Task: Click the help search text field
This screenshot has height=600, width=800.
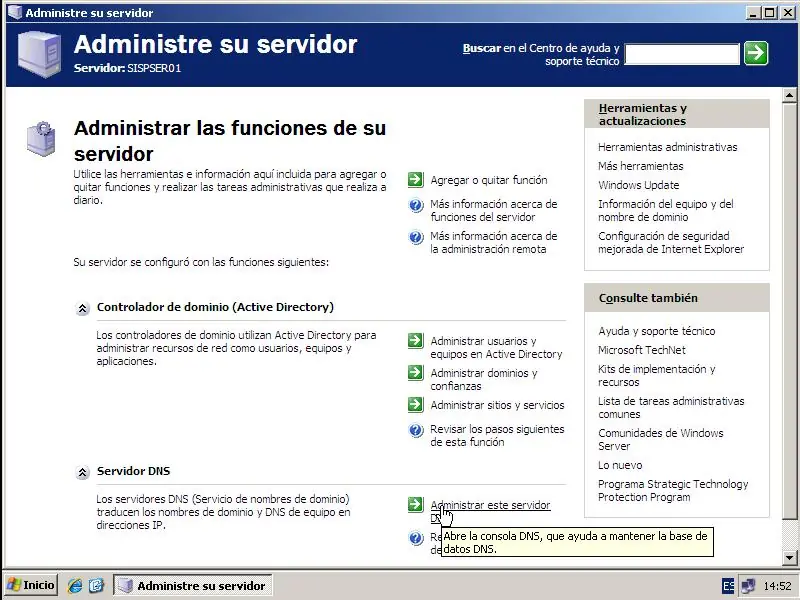Action: [682, 54]
